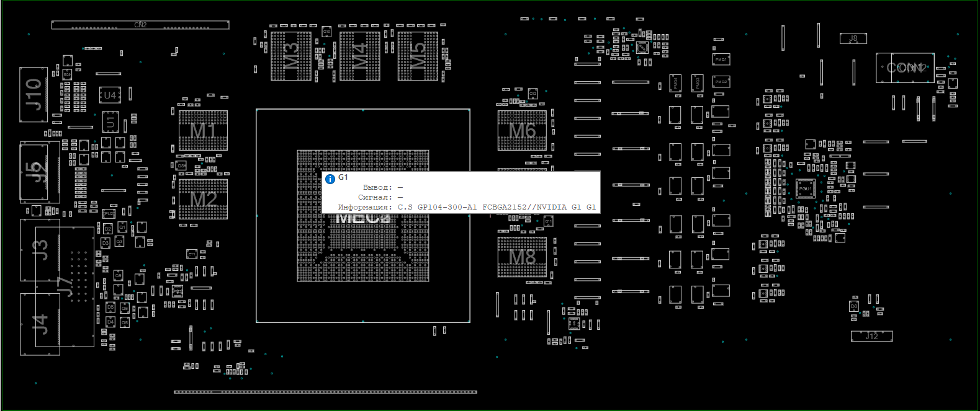The width and height of the screenshot is (980, 411).
Task: Click memory chip M6 footprint
Action: click(522, 131)
